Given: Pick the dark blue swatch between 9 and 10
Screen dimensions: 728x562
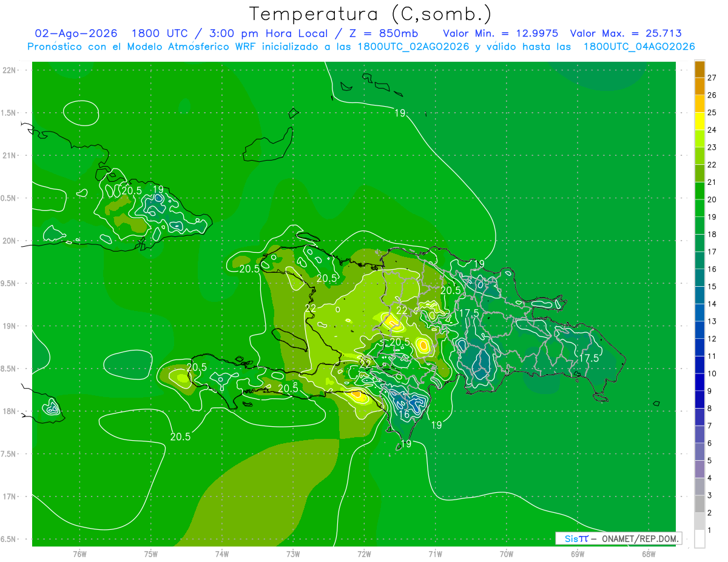Looking at the screenshot, I should [699, 383].
